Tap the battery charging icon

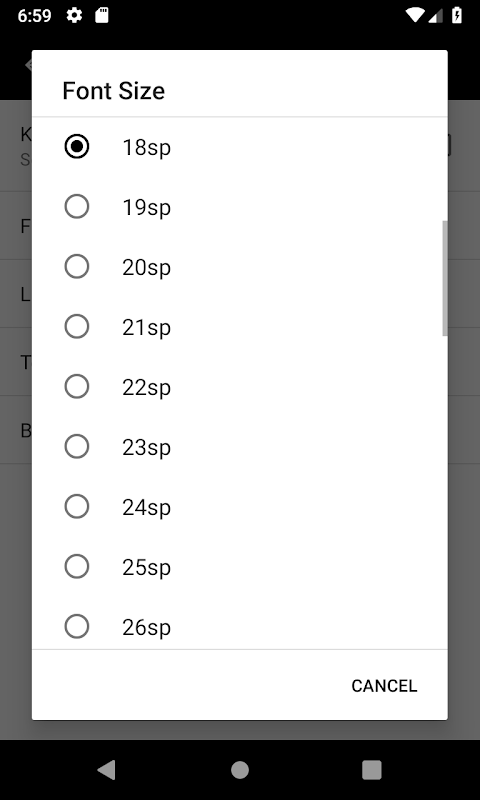click(457, 15)
